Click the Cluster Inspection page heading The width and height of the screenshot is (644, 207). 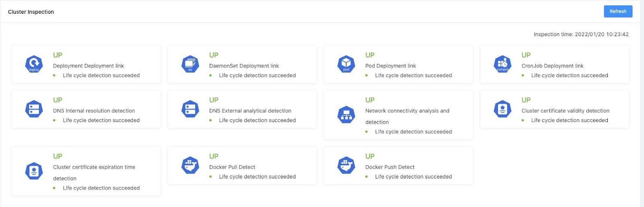click(31, 12)
